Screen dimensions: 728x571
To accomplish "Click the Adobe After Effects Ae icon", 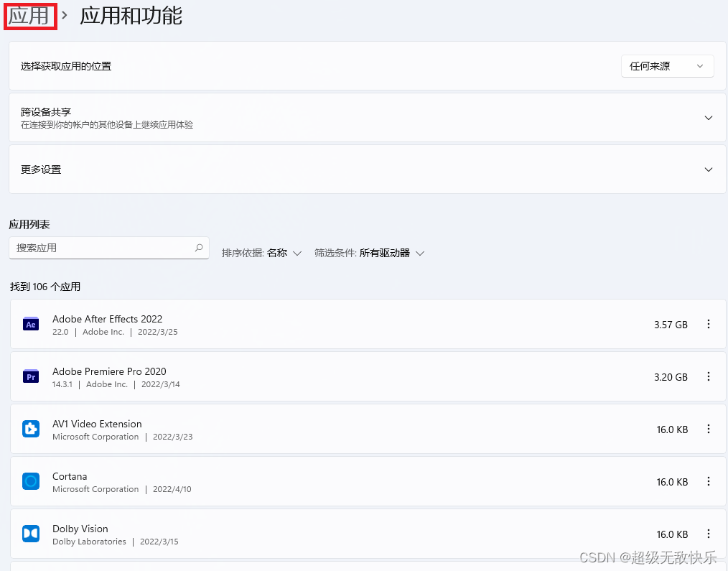I will (31, 325).
